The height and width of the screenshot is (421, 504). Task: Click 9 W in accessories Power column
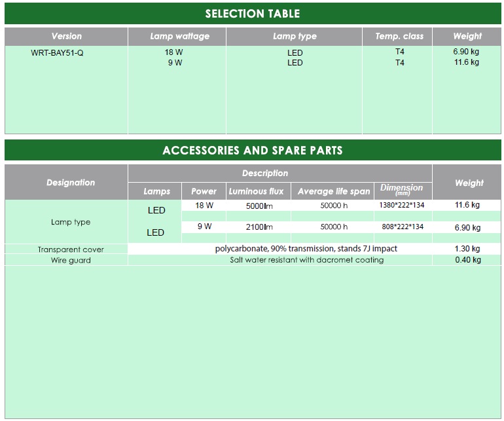204,227
